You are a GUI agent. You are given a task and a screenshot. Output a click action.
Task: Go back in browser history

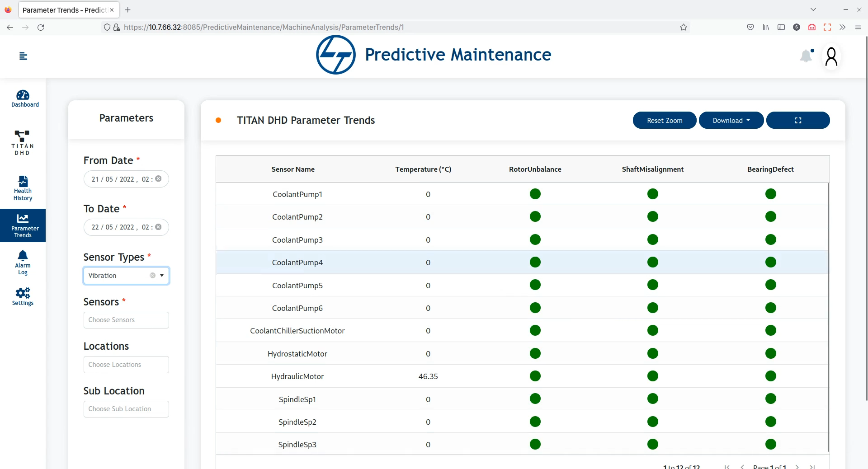click(10, 27)
